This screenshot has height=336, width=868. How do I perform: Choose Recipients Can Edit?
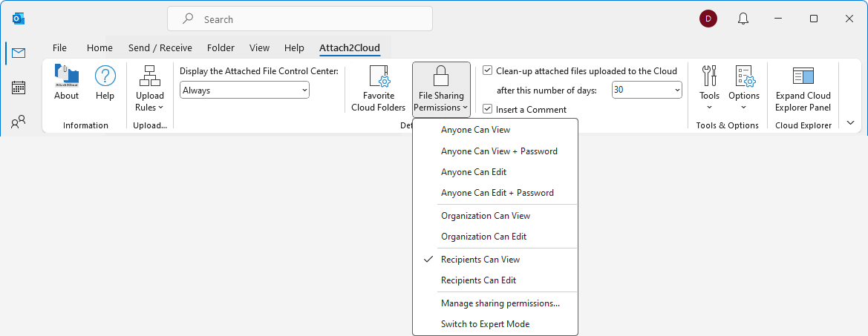(495, 280)
